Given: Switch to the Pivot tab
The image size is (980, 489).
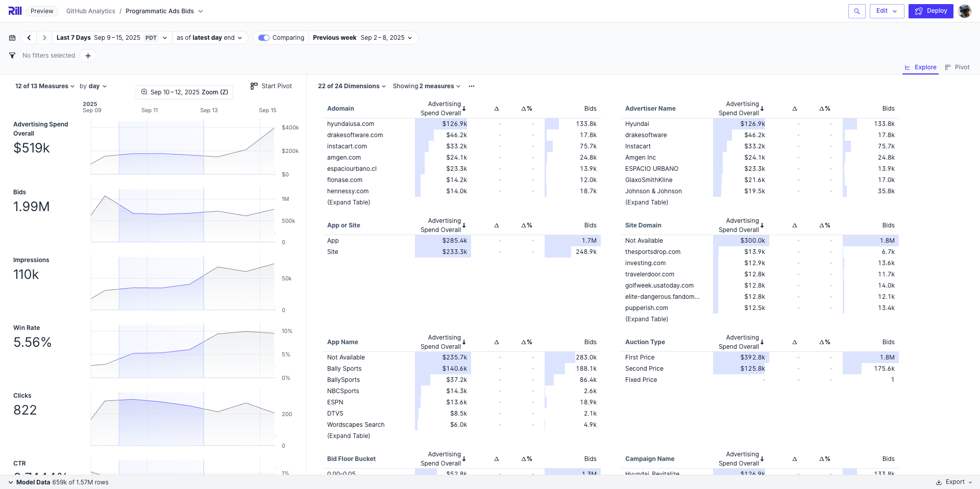Looking at the screenshot, I should coord(957,67).
